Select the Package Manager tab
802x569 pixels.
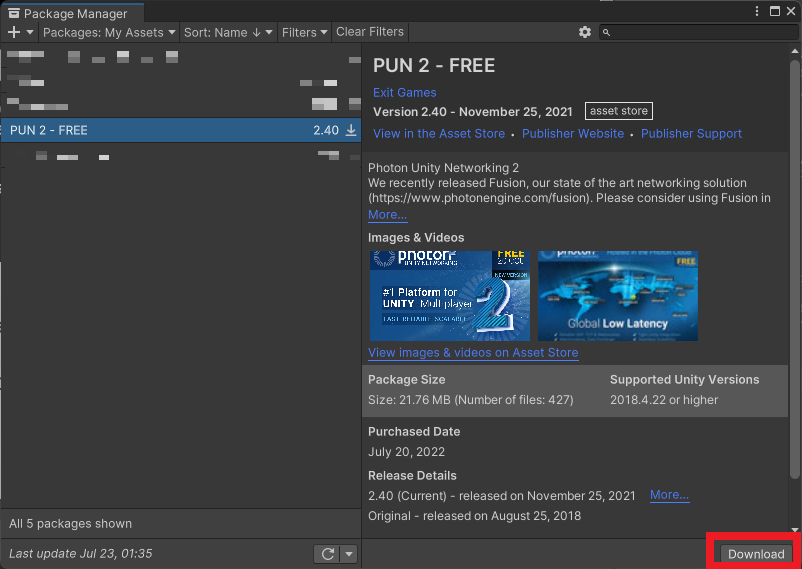pos(72,13)
